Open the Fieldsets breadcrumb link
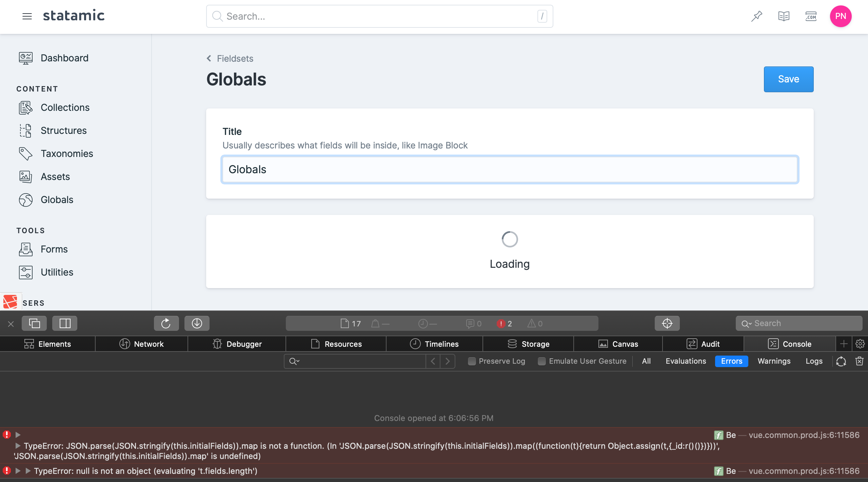 [235, 58]
